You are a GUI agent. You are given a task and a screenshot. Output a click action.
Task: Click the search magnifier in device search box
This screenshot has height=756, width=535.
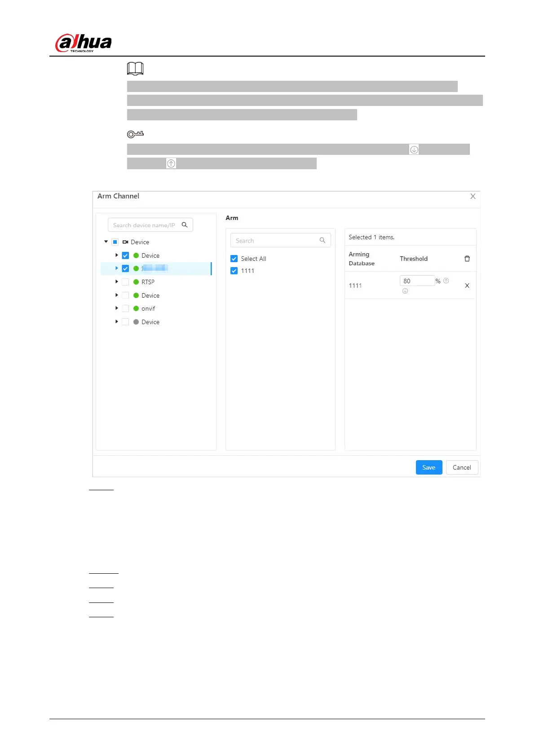185,225
